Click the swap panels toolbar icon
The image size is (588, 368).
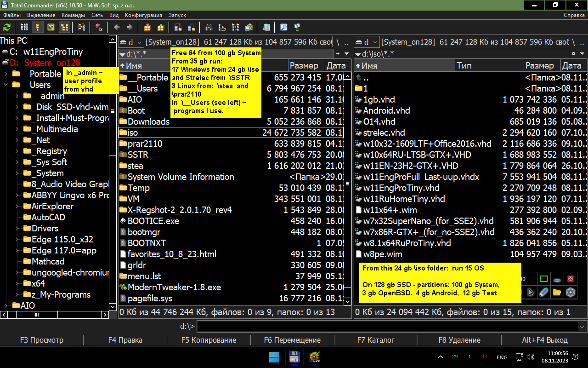[81, 27]
